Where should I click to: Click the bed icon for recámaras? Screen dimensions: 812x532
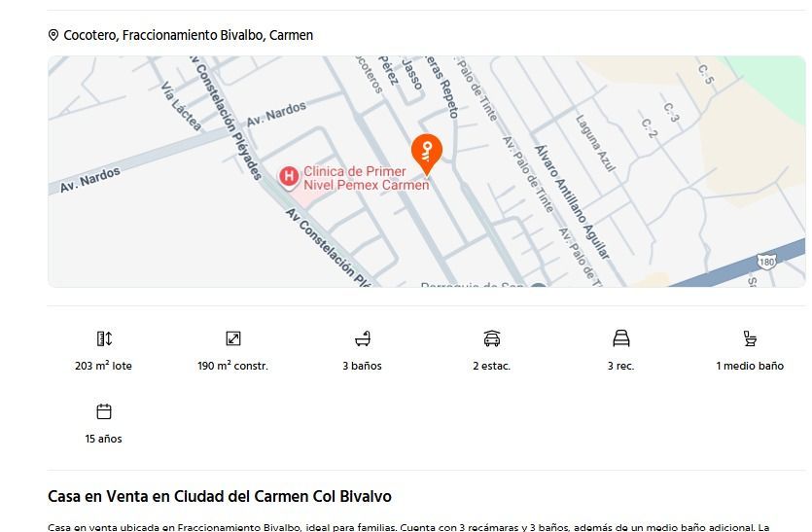click(620, 338)
